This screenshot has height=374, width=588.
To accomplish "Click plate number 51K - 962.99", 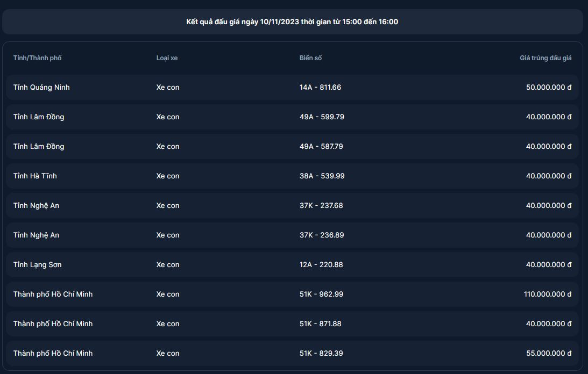I will pos(321,294).
